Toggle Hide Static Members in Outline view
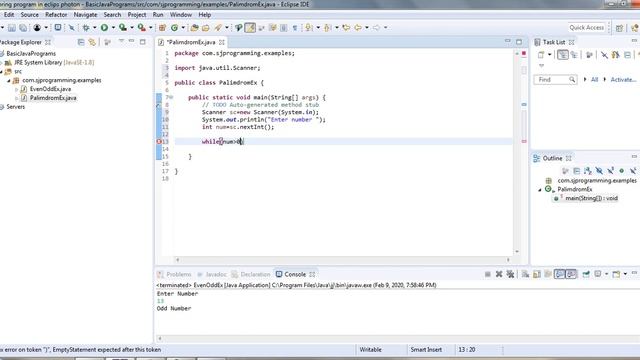The image size is (640, 360). (610, 171)
